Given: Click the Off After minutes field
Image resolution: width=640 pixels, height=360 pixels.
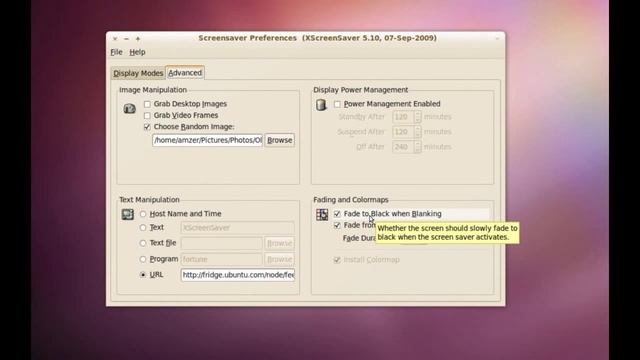Looking at the screenshot, I should (403, 147).
